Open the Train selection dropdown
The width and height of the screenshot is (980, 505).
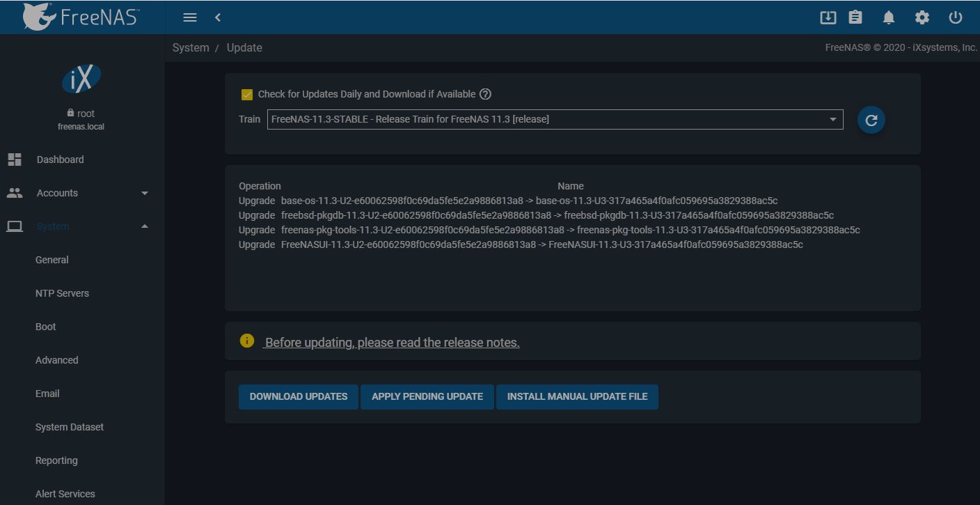(555, 119)
